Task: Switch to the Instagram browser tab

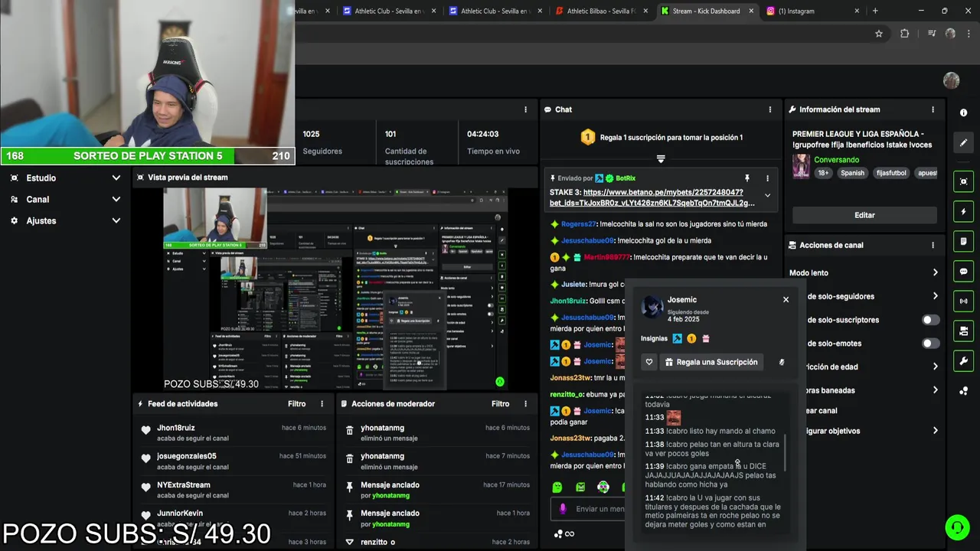Action: pyautogui.click(x=813, y=11)
